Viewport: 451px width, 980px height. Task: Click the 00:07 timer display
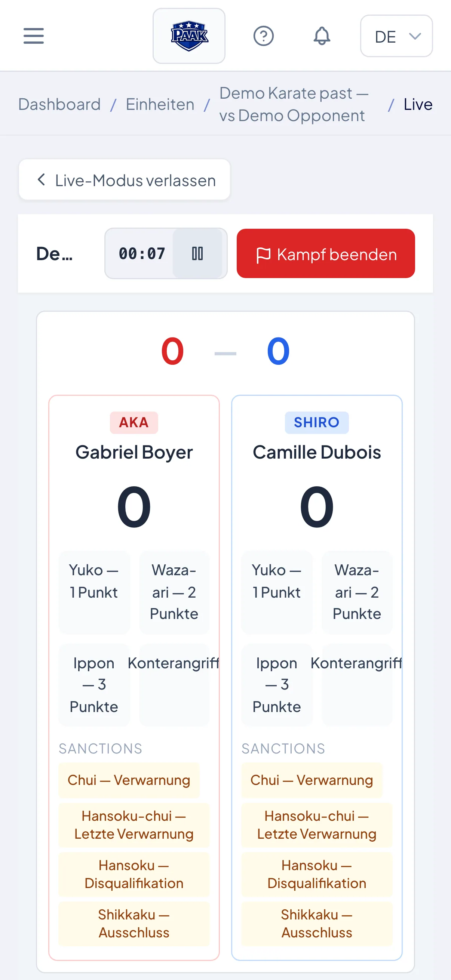click(x=142, y=253)
